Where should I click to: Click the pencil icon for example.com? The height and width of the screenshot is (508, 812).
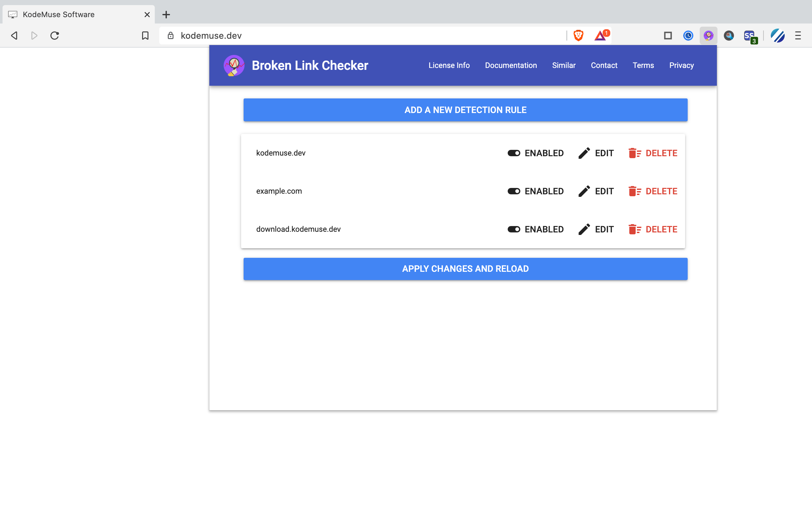(x=584, y=191)
